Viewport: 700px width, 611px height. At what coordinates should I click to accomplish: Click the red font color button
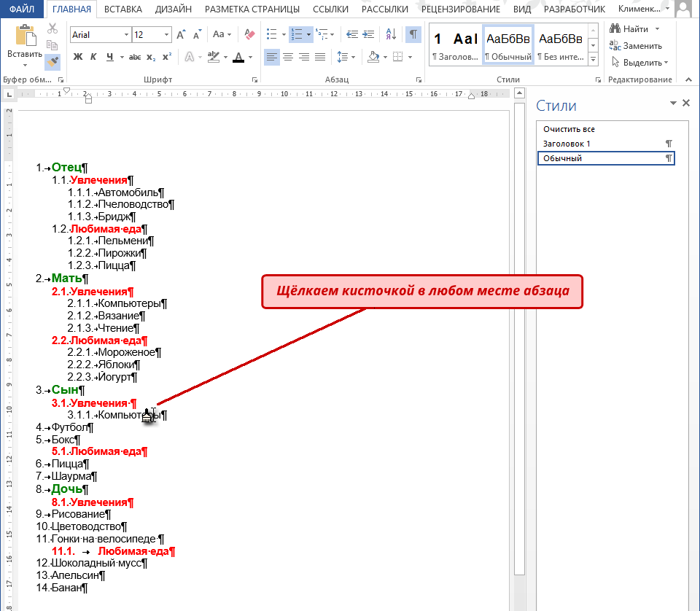tap(239, 57)
